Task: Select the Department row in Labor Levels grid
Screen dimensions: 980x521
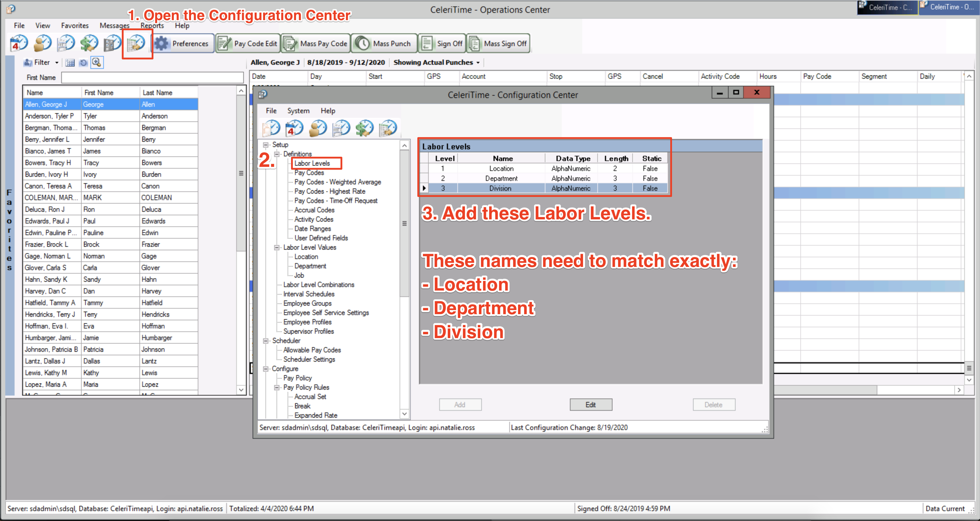Action: tap(543, 179)
